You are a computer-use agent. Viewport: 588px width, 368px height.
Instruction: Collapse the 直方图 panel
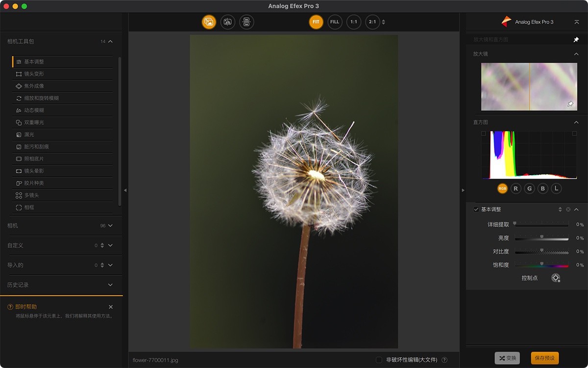(576, 122)
